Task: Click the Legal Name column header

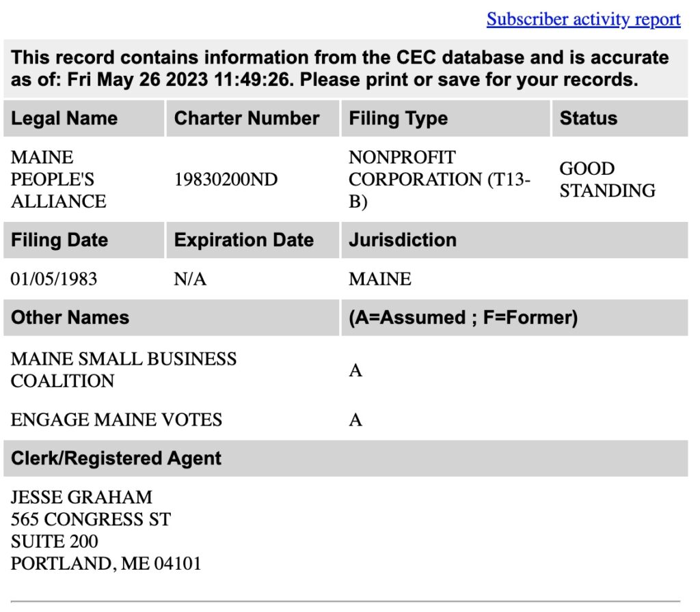Action: pos(64,118)
